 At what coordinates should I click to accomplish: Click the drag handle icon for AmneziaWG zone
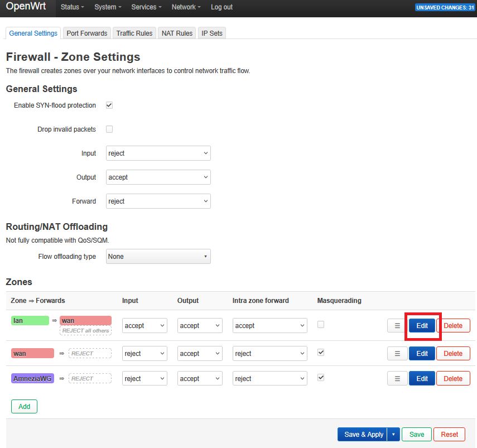coord(397,379)
